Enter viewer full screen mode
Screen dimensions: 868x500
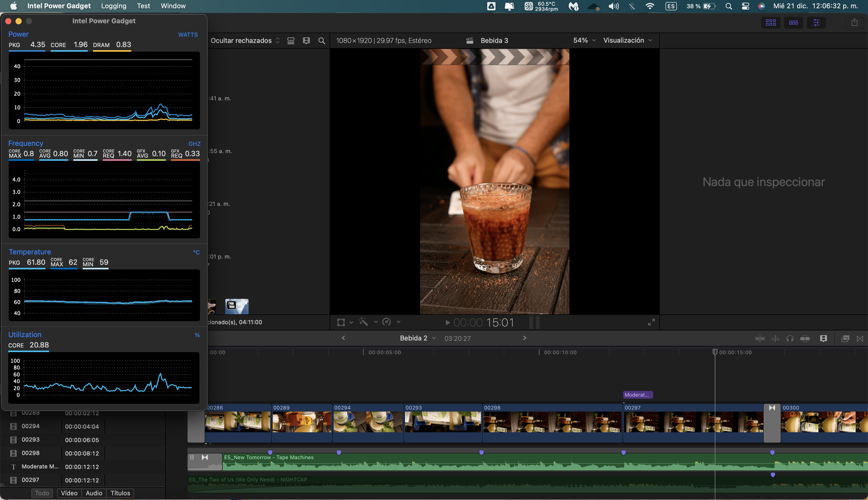tap(651, 322)
